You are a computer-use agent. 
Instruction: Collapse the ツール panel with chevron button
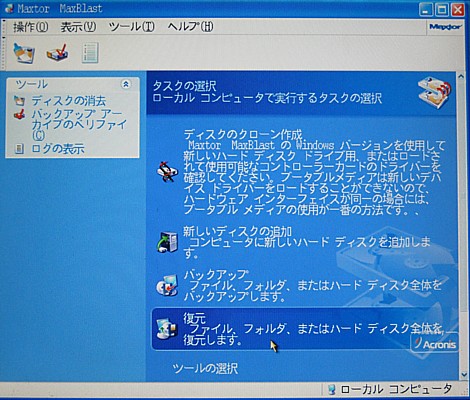tap(126, 84)
